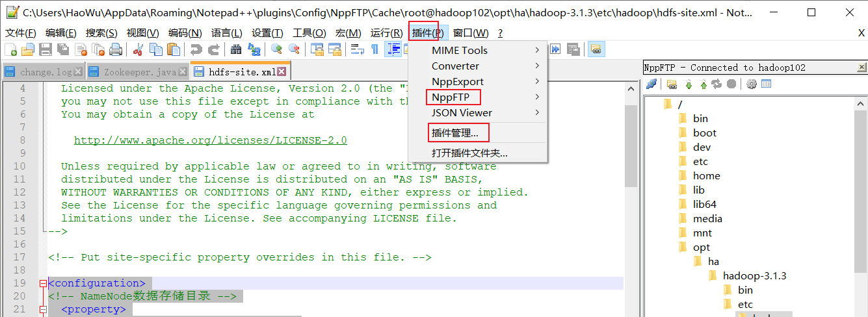Toggle word wrap in toolbar
Image resolution: width=868 pixels, height=317 pixels.
(x=357, y=49)
